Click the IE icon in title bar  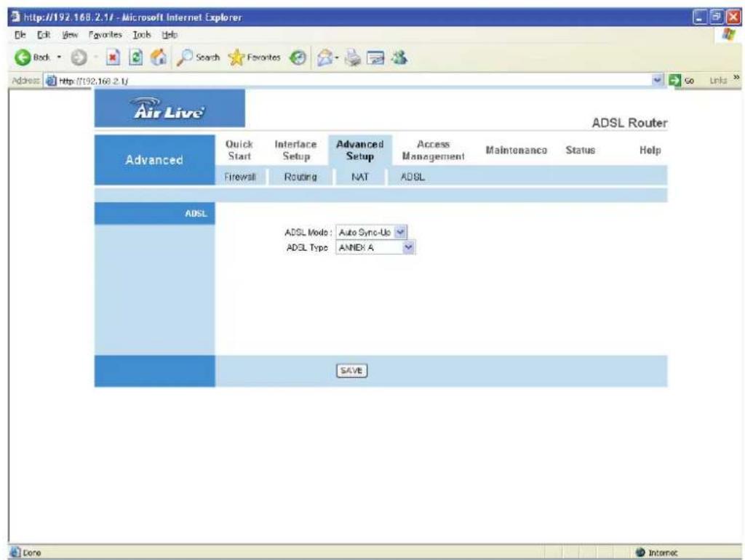16,17
